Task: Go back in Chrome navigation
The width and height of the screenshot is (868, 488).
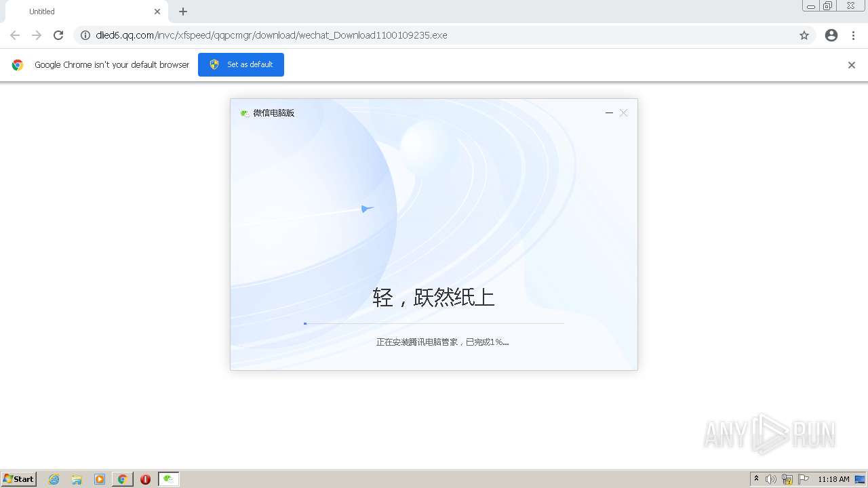Action: 15,35
